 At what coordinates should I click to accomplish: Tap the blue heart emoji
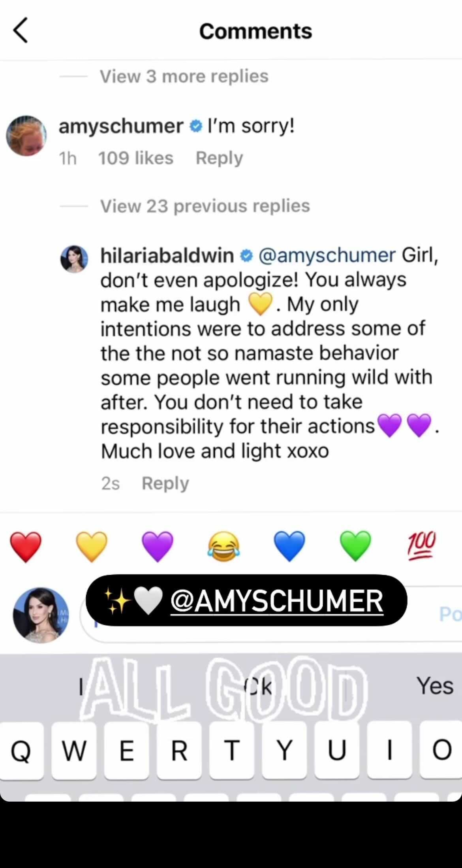[289, 546]
